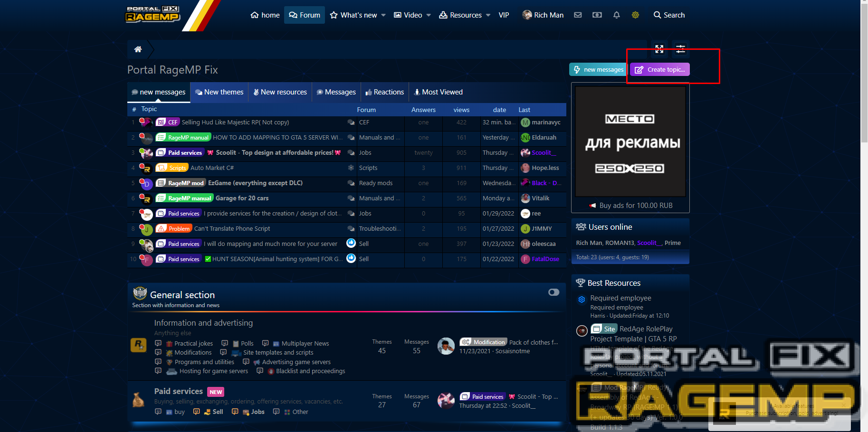Viewport: 868px width, 432px height.
Task: Click J1MMY avatar in Last column
Action: coord(525,229)
